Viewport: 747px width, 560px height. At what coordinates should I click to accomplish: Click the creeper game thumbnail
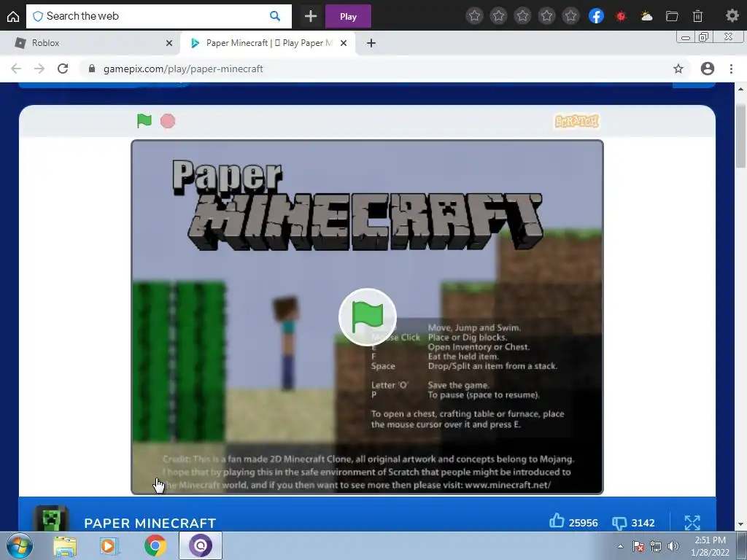52,519
